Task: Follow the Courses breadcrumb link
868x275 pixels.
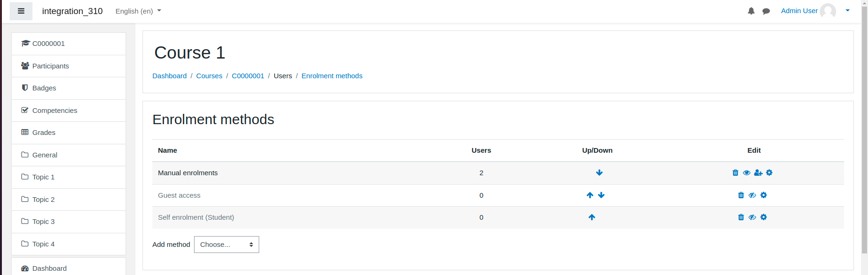Action: pyautogui.click(x=209, y=76)
